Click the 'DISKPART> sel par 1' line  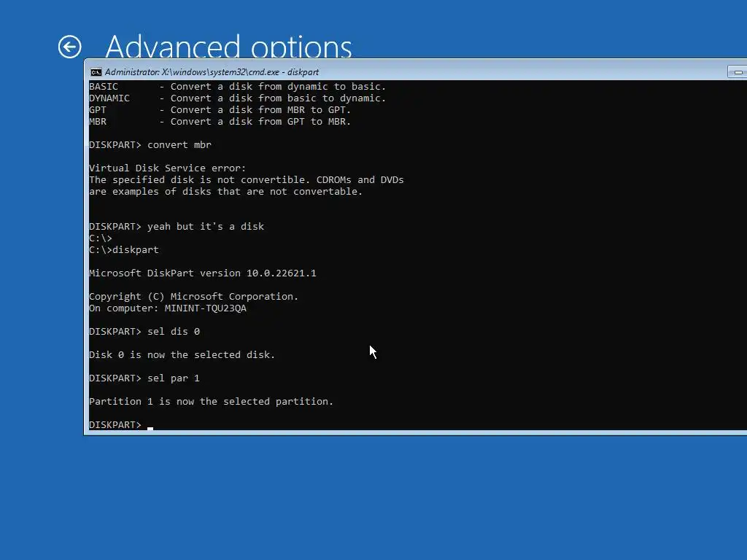[144, 378]
